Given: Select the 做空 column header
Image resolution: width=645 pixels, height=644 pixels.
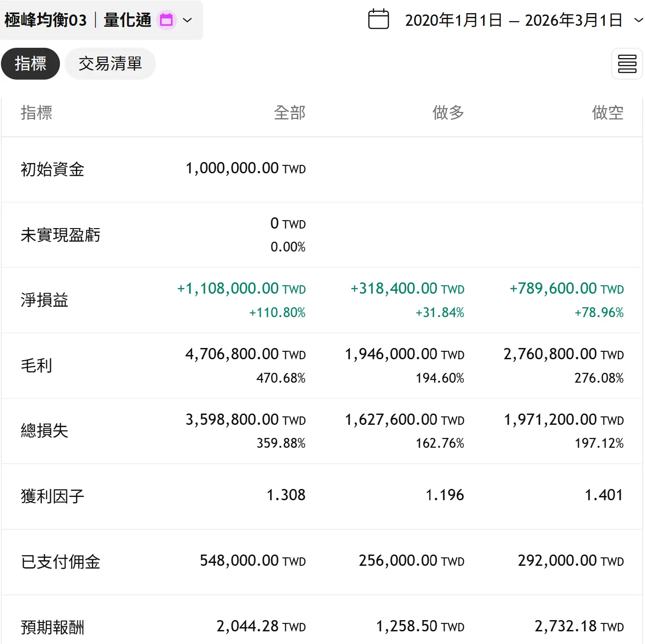Looking at the screenshot, I should click(608, 113).
